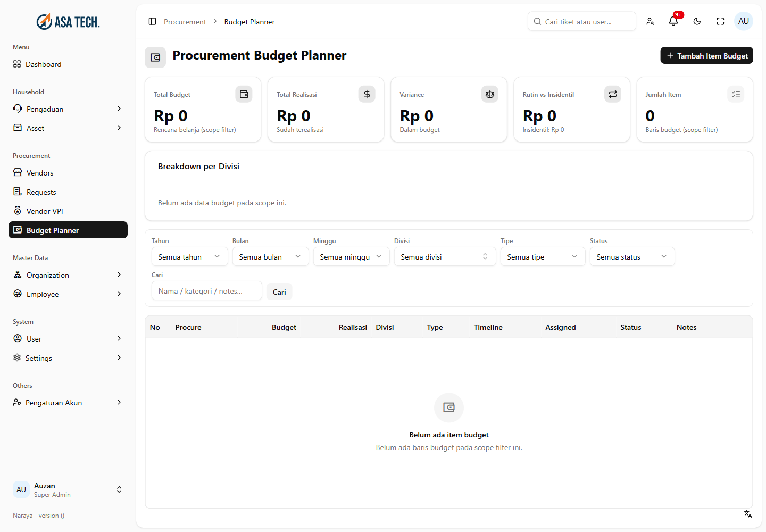Click the Breakdown per Divisi heading

click(x=198, y=166)
